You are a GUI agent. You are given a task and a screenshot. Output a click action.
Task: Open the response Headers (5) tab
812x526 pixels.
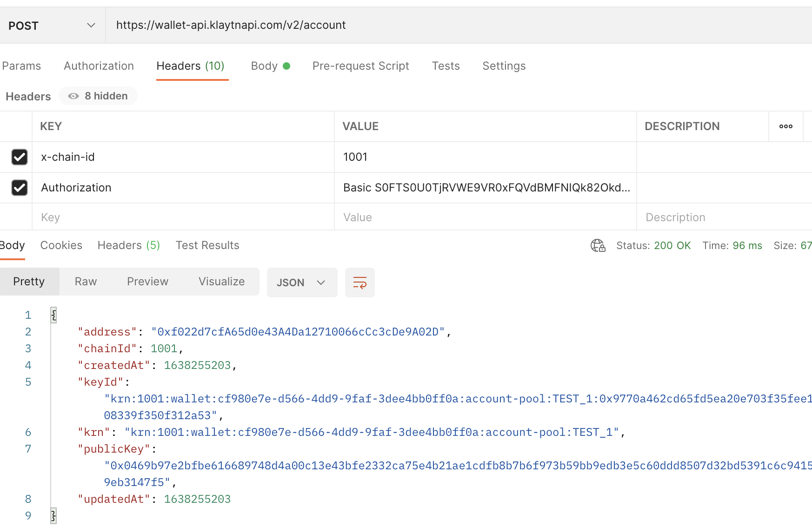pos(129,245)
